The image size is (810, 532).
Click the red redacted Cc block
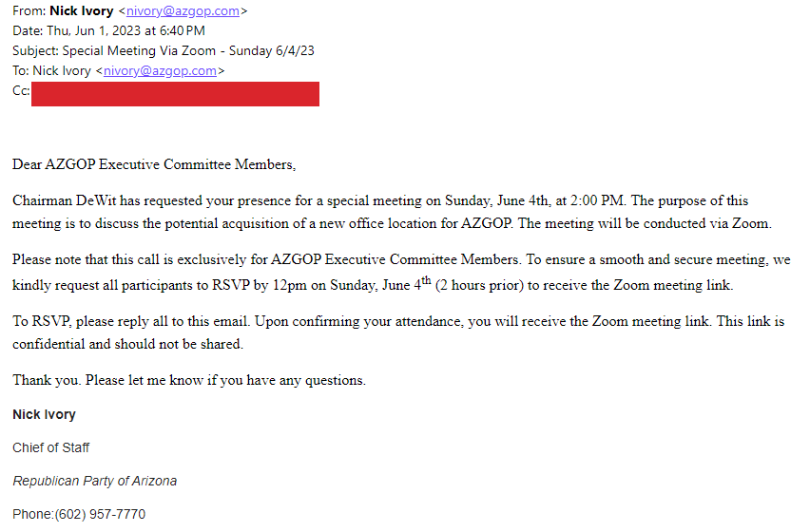click(175, 94)
